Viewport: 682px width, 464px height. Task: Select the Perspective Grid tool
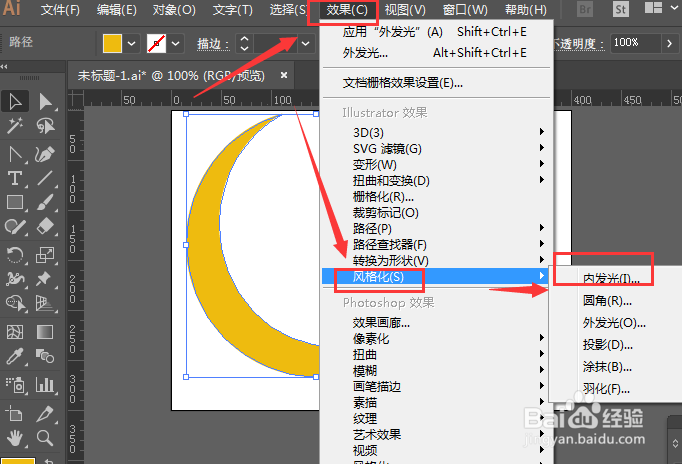(x=45, y=303)
